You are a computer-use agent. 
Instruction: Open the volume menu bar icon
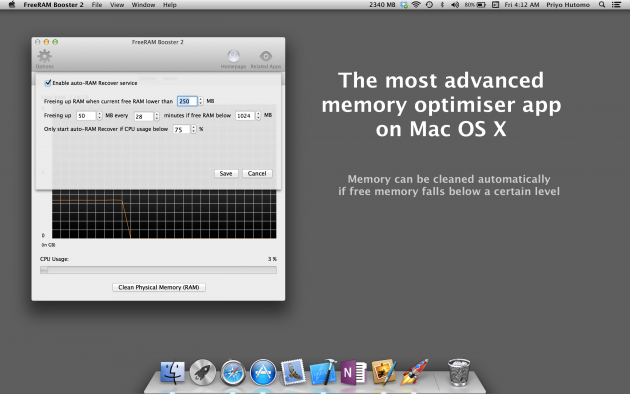pyautogui.click(x=455, y=5)
